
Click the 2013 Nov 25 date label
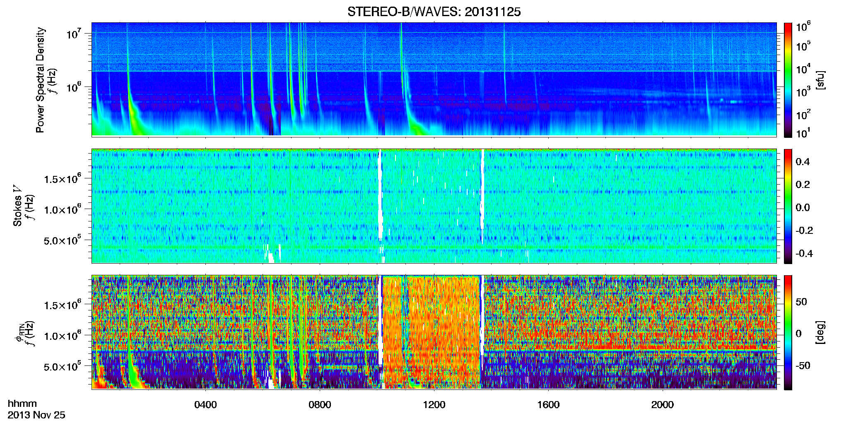click(36, 415)
